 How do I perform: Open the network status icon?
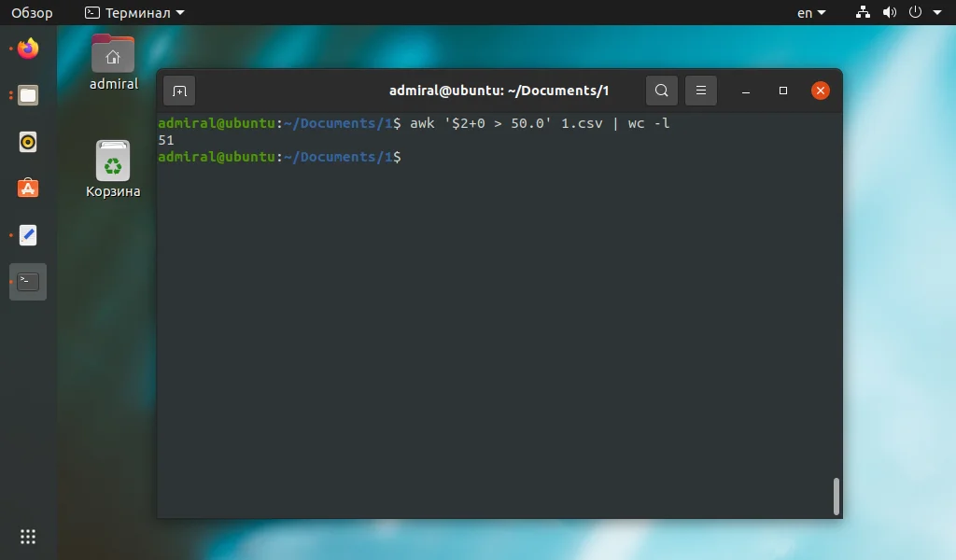point(863,12)
